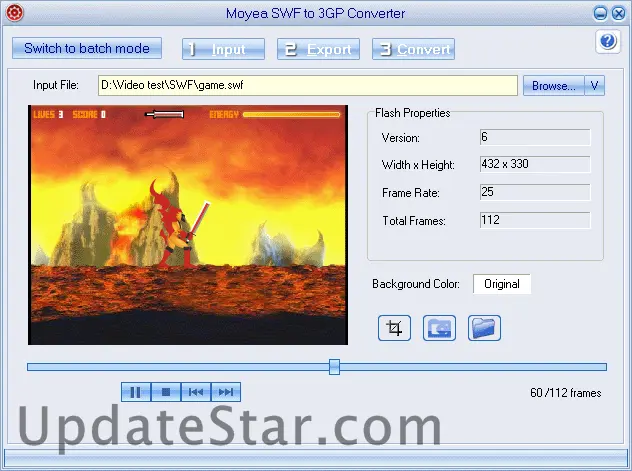The width and height of the screenshot is (632, 471).
Task: Open help with the question mark icon
Action: click(x=608, y=41)
